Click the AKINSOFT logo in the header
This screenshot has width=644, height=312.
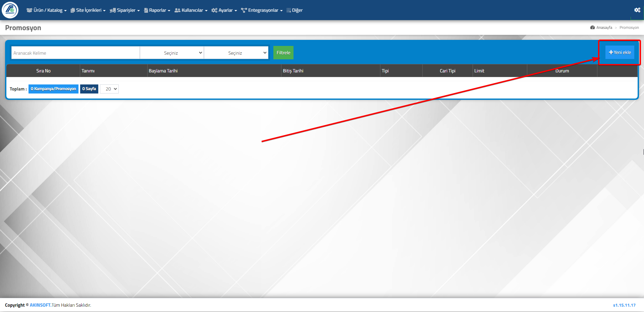coord(10,10)
